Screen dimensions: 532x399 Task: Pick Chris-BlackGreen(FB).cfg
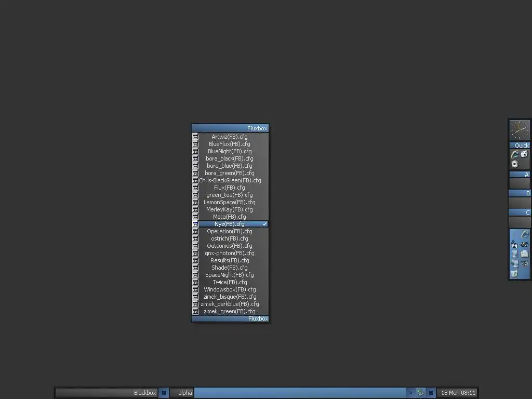click(230, 180)
